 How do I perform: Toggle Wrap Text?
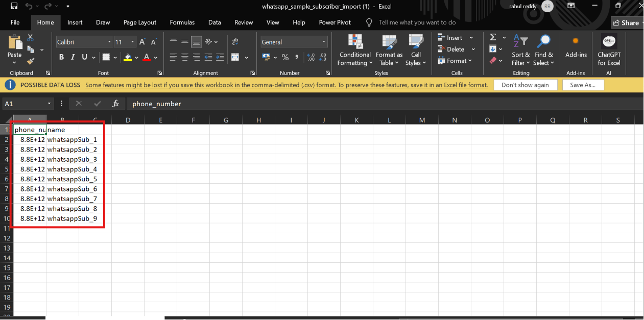tap(235, 42)
